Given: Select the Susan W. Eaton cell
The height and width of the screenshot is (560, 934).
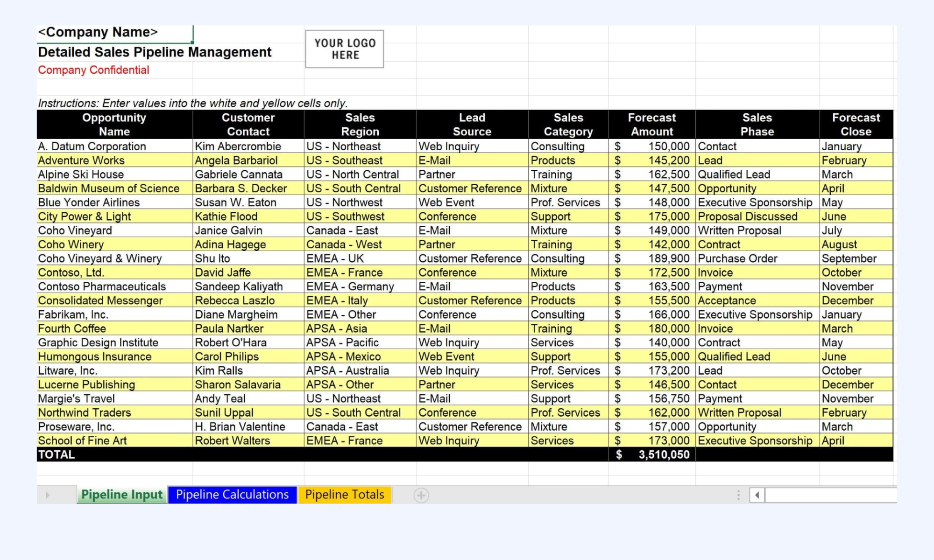Looking at the screenshot, I should [x=248, y=202].
